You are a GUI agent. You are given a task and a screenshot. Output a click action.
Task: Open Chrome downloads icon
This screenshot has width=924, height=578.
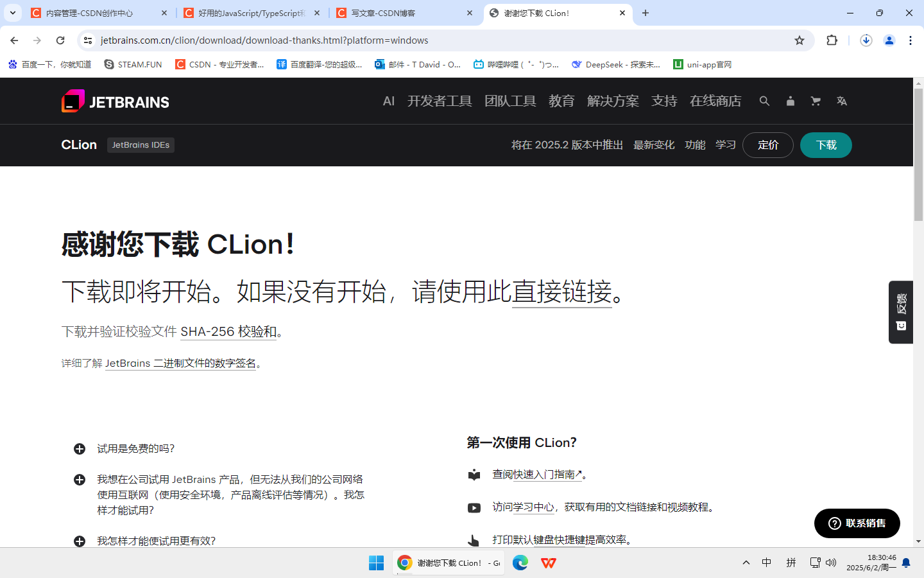pos(866,40)
